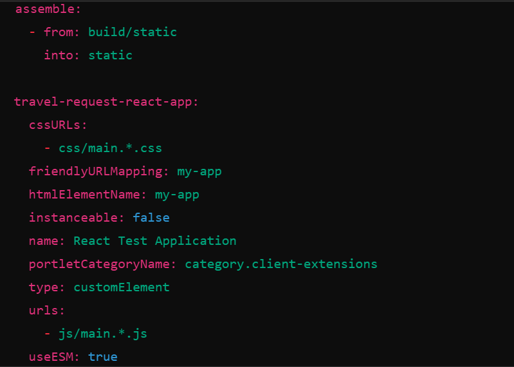Click the 'friendlyURLMapping:' key

tap(99, 171)
